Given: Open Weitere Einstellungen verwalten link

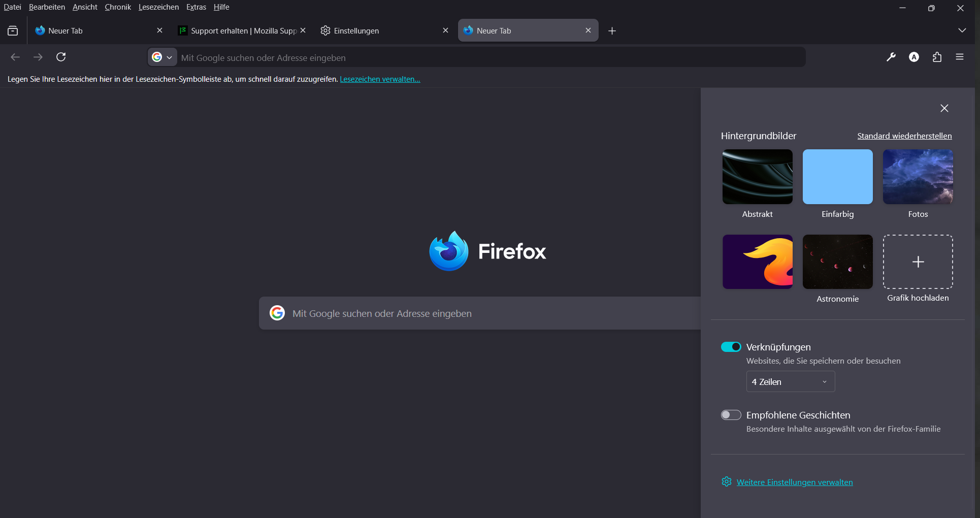Looking at the screenshot, I should point(795,482).
